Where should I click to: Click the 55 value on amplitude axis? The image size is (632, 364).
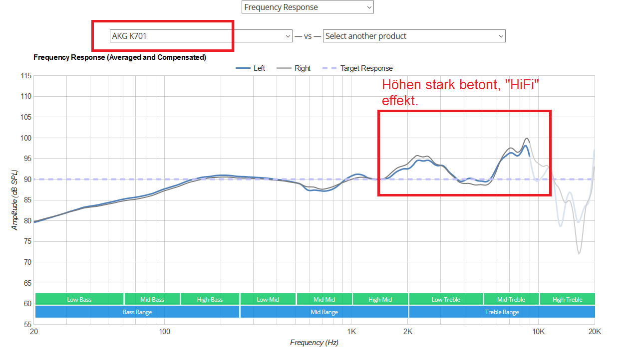click(27, 325)
